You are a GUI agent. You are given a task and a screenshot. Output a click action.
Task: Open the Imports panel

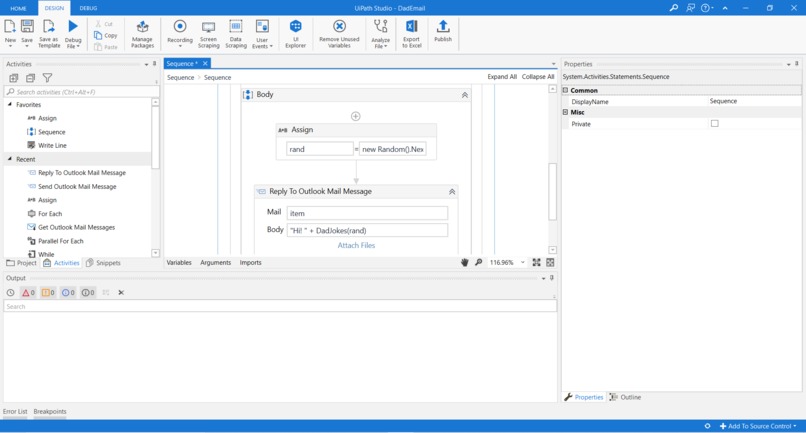click(250, 262)
